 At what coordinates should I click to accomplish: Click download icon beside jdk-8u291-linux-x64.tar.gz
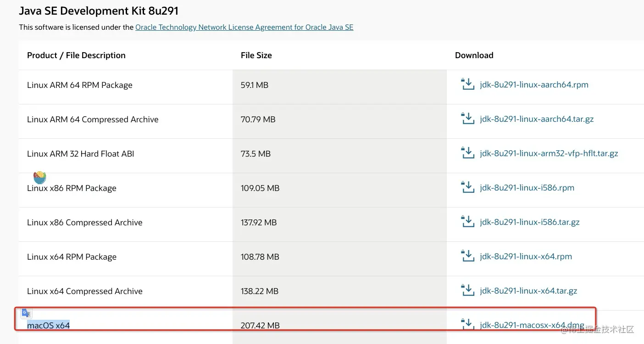[x=467, y=290]
